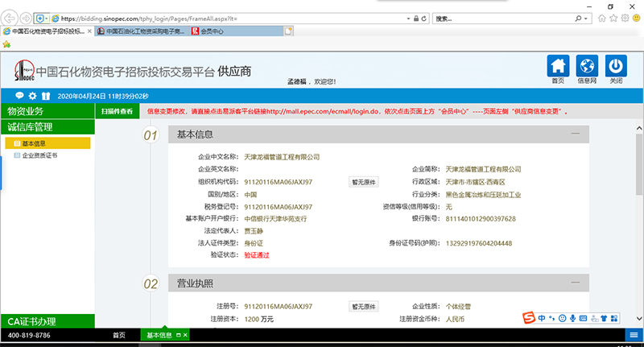Click 暂无原件 button beside 组织机构代码

364,182
